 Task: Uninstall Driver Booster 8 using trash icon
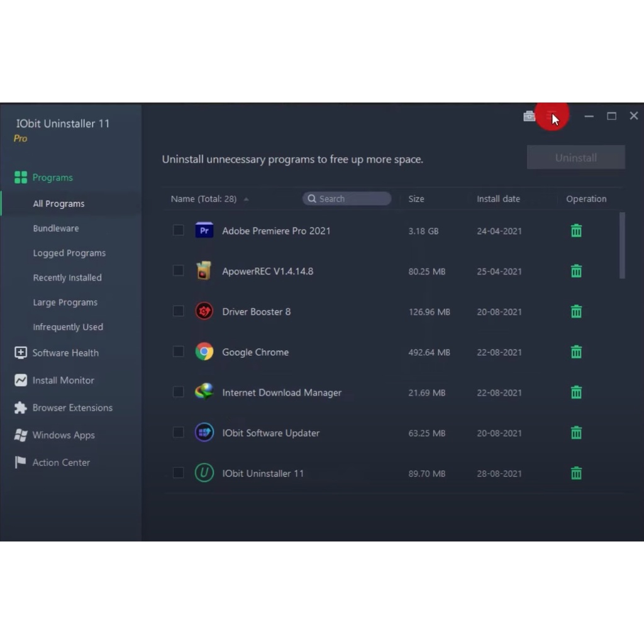coord(576,312)
